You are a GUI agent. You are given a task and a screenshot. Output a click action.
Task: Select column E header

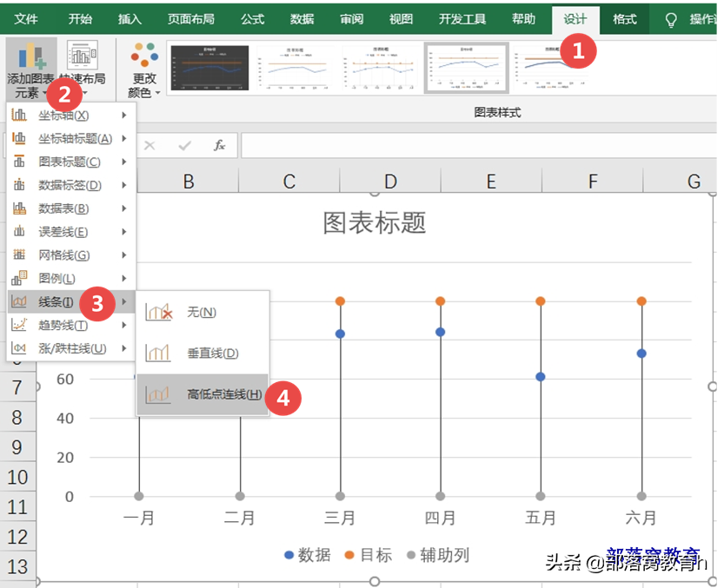click(491, 181)
